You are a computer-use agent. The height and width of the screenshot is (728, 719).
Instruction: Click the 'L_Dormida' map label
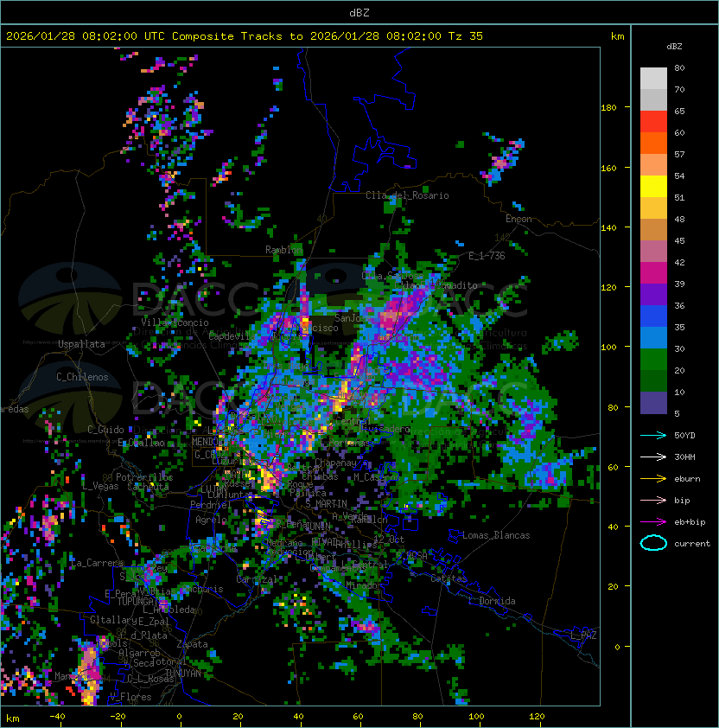(x=492, y=601)
